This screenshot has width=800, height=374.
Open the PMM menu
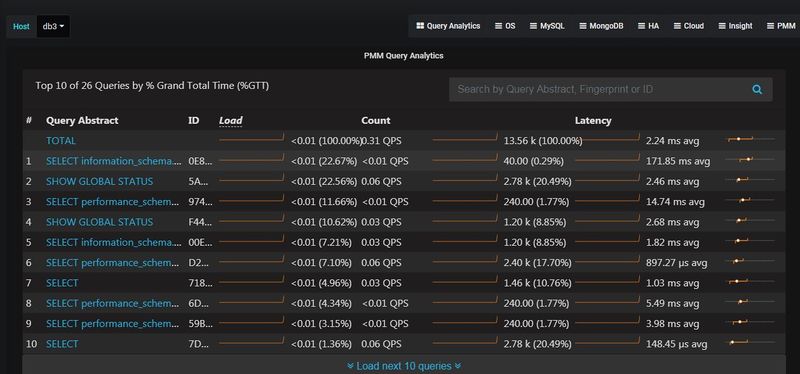pos(781,26)
